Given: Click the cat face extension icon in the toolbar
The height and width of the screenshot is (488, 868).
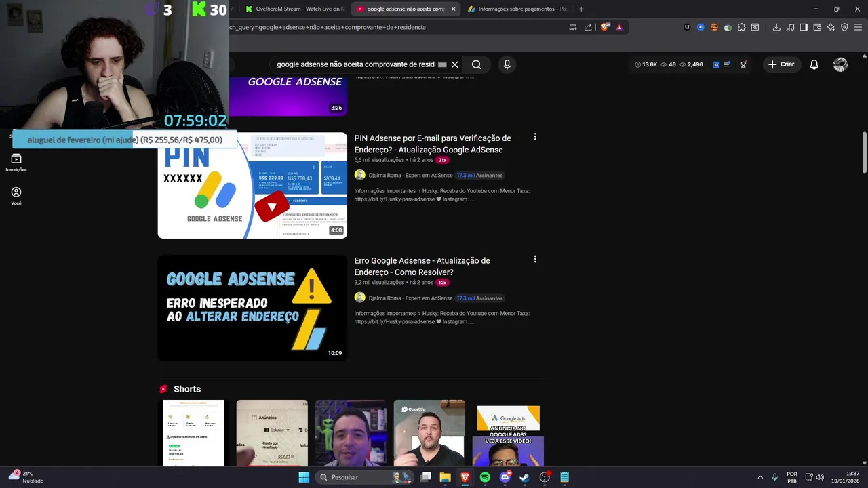Looking at the screenshot, I should (687, 27).
